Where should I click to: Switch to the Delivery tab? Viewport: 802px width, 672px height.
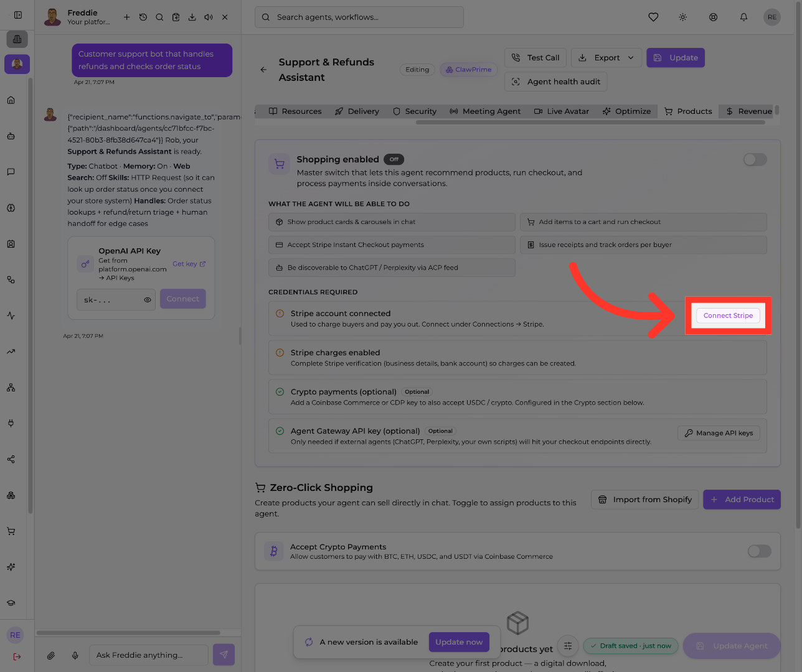[x=357, y=111]
